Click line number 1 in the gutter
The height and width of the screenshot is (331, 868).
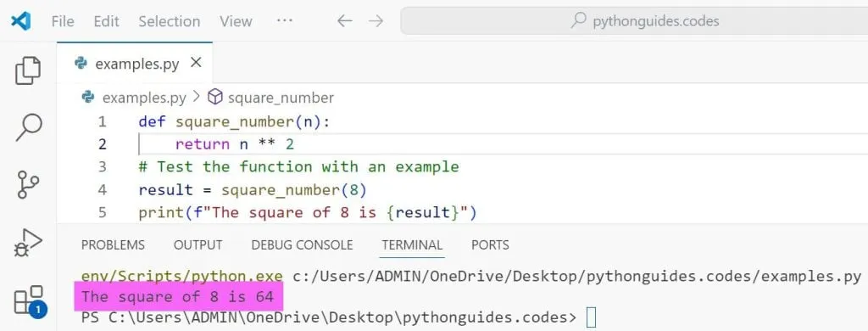coord(102,121)
